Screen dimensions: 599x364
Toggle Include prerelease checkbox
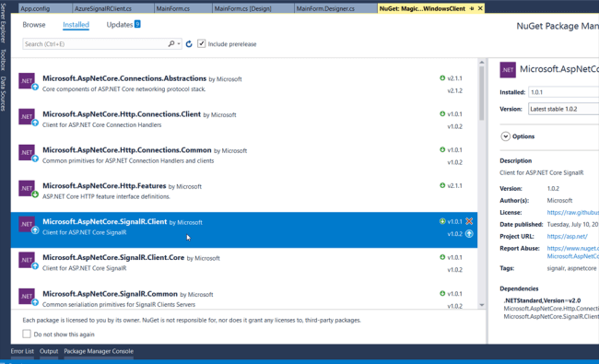pyautogui.click(x=201, y=43)
